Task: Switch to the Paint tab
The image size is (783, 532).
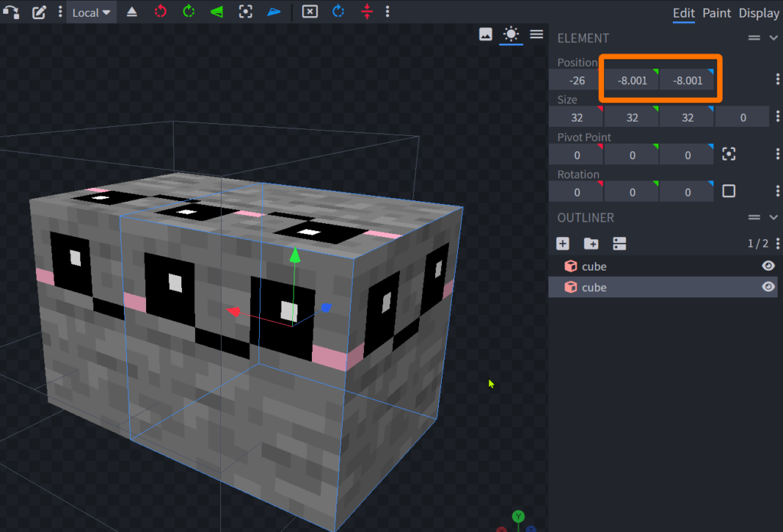Action: 716,13
